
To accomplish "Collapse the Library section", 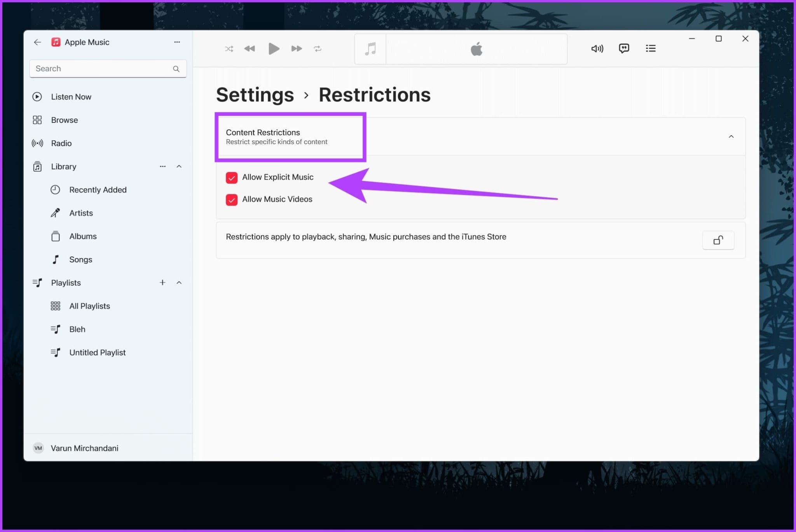I will [179, 166].
